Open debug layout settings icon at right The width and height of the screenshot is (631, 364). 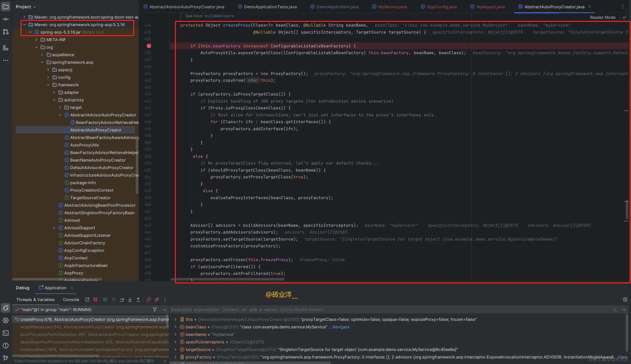625,300
